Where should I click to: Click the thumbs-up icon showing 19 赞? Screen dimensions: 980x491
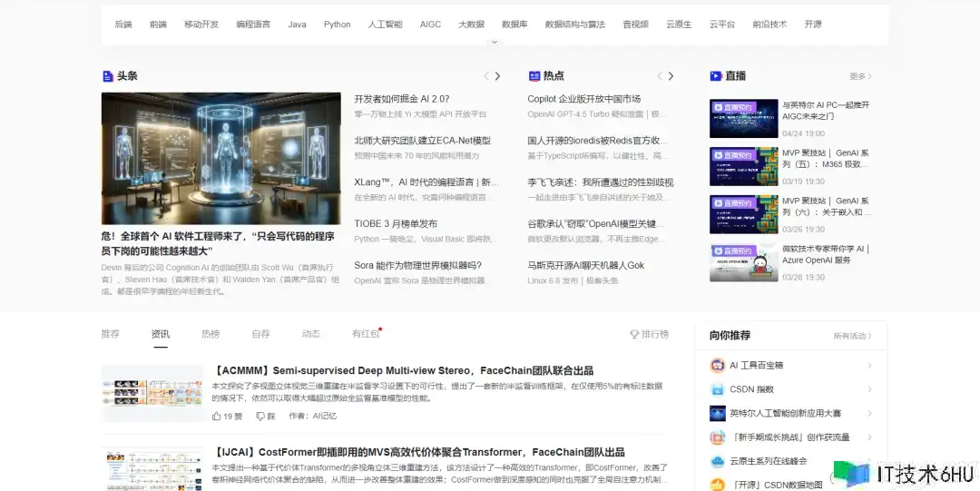click(216, 416)
